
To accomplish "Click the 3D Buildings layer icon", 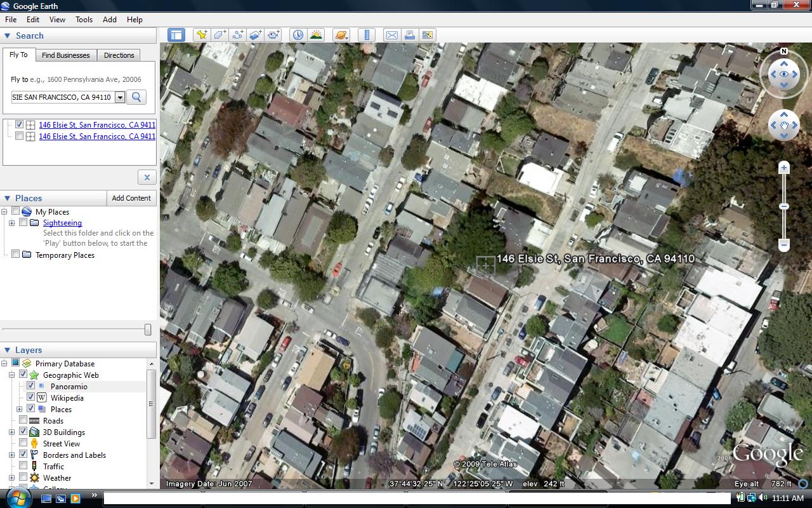I will [34, 432].
